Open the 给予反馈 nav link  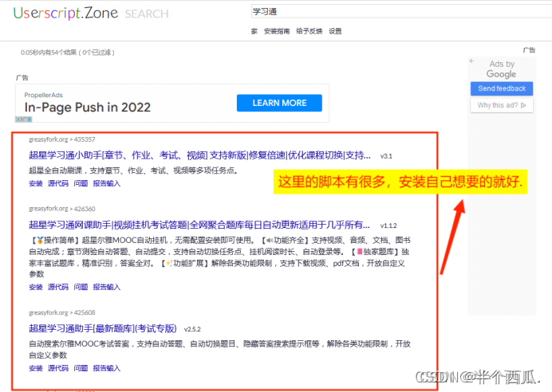pyautogui.click(x=309, y=31)
